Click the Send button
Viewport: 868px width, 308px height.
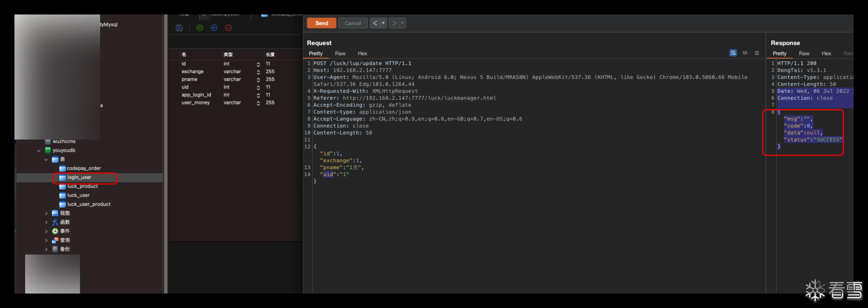click(322, 23)
